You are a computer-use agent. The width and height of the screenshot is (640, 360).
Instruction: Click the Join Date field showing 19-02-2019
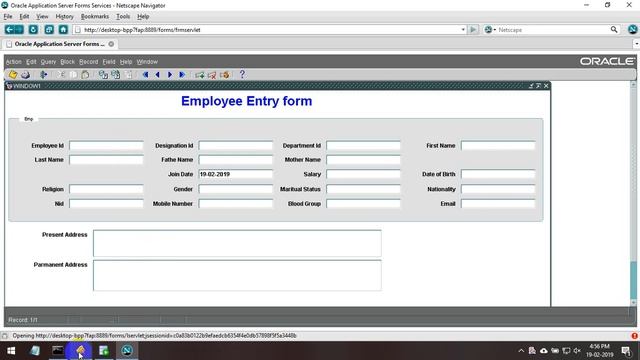(236, 174)
